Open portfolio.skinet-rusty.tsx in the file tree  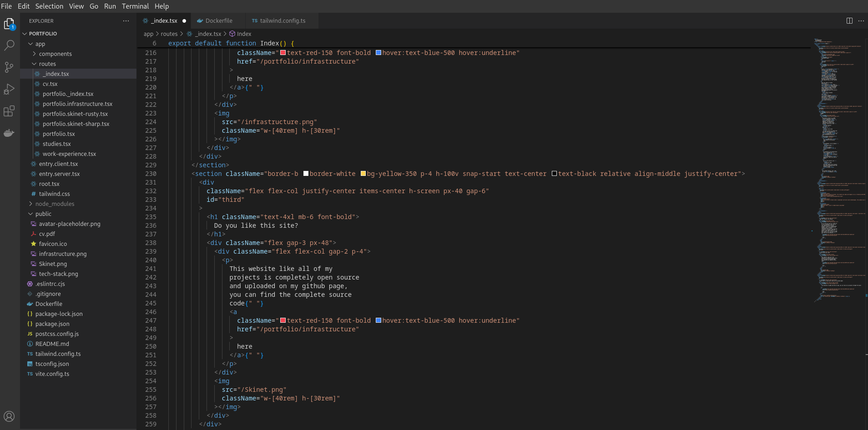pyautogui.click(x=75, y=114)
